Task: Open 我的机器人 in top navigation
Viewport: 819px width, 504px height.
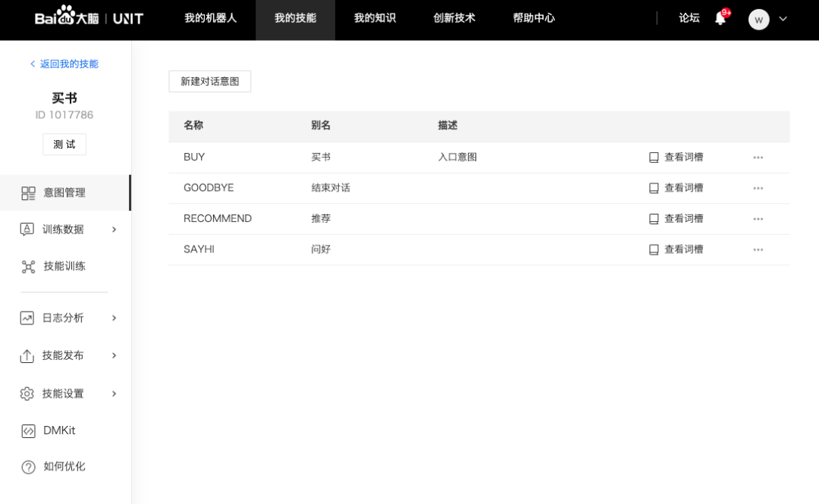Action: [x=211, y=18]
